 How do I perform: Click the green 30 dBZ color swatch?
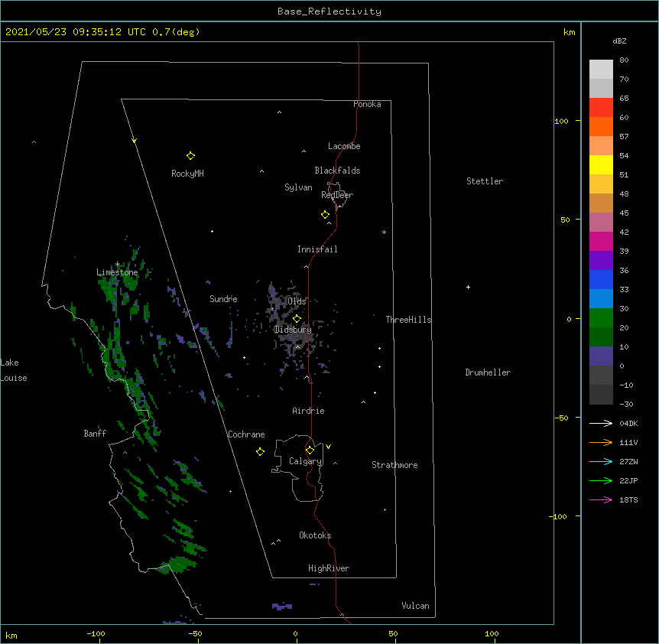click(601, 318)
